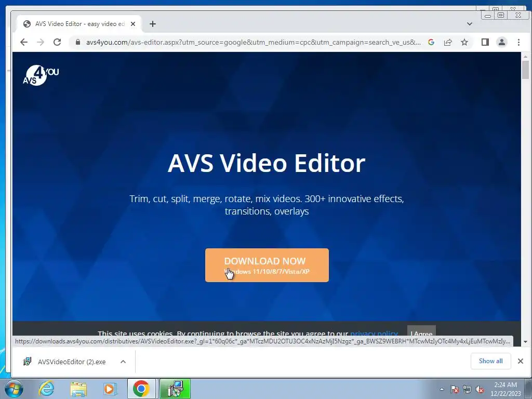Click the share page icon

pyautogui.click(x=448, y=42)
